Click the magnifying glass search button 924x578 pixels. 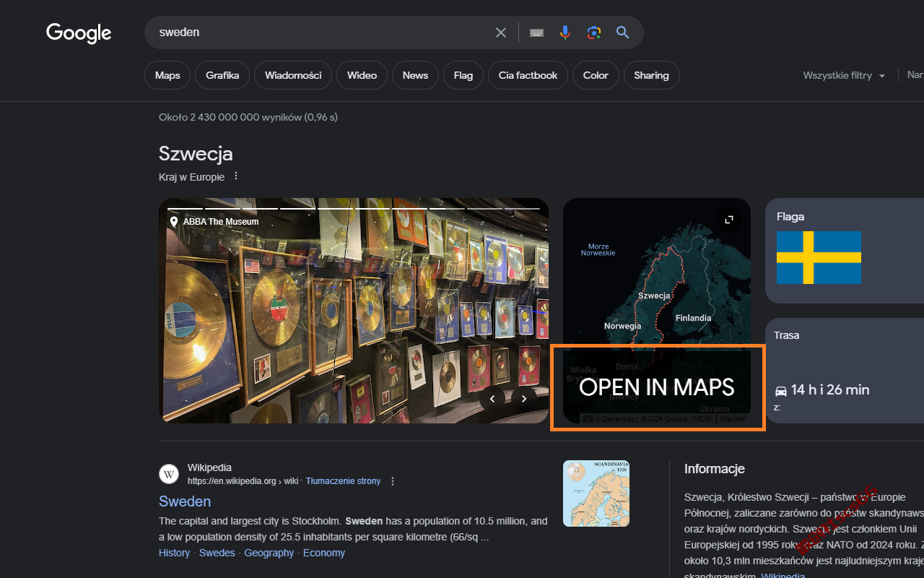click(622, 33)
